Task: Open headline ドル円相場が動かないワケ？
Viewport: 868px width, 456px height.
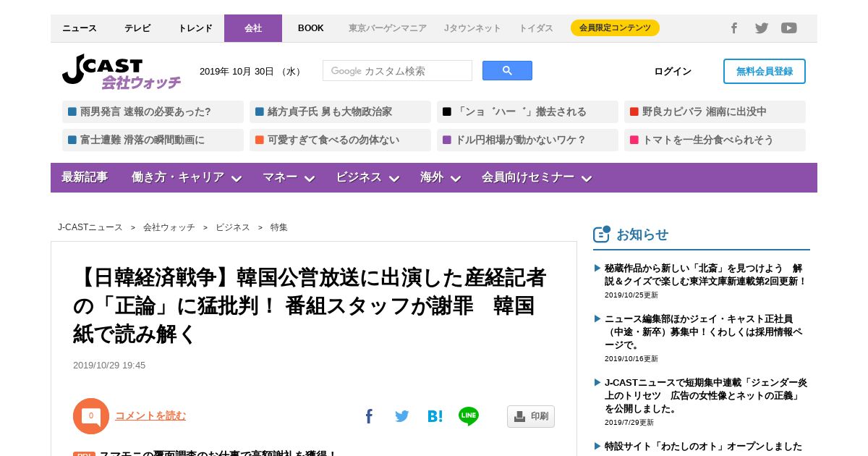Action: [527, 140]
